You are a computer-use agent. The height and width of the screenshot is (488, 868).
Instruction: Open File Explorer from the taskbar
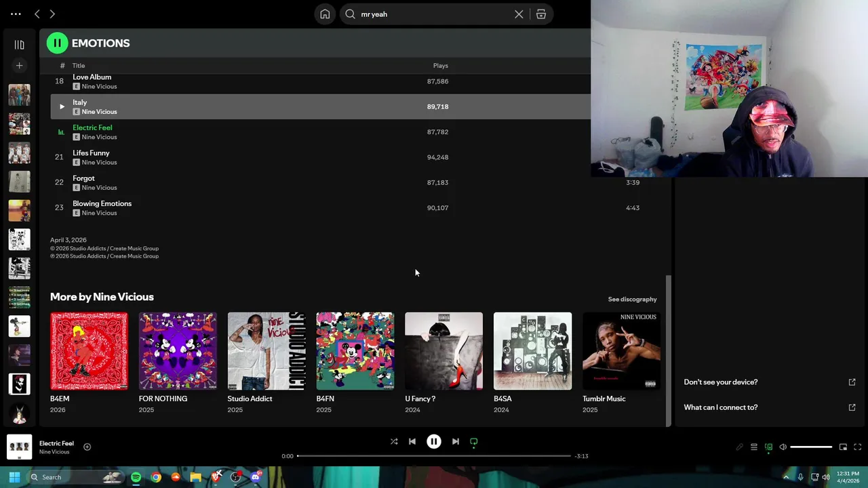195,477
